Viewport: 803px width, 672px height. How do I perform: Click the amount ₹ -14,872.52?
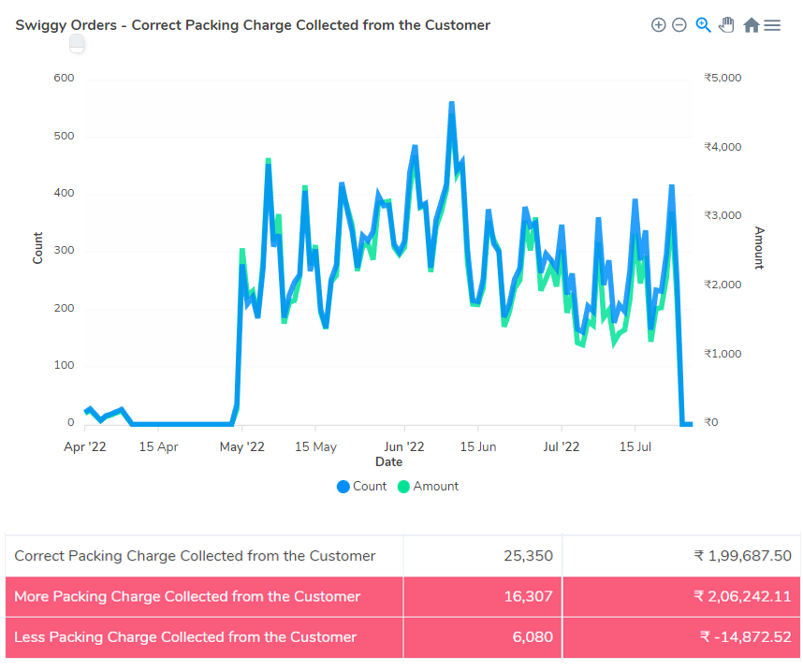tap(746, 636)
